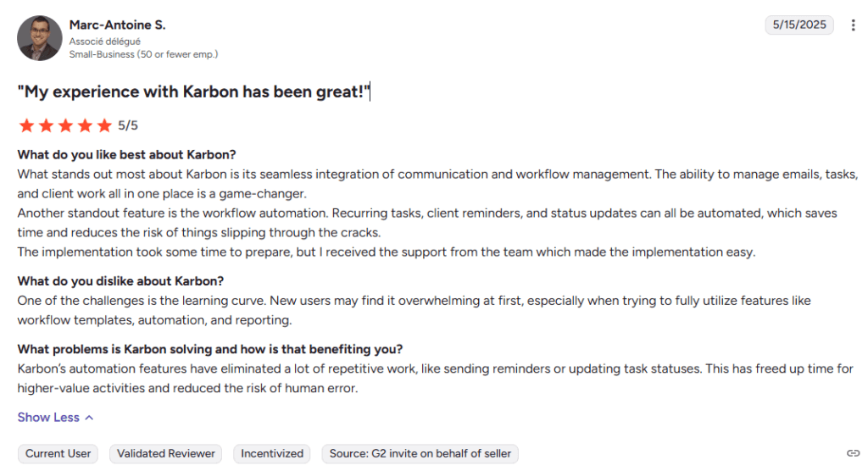Open reviewer name Marc-Antoine S.
The width and height of the screenshot is (868, 471).
point(117,25)
